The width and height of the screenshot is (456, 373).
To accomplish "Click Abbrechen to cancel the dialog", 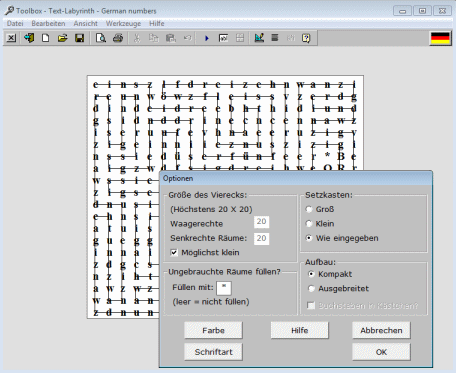I will (381, 330).
